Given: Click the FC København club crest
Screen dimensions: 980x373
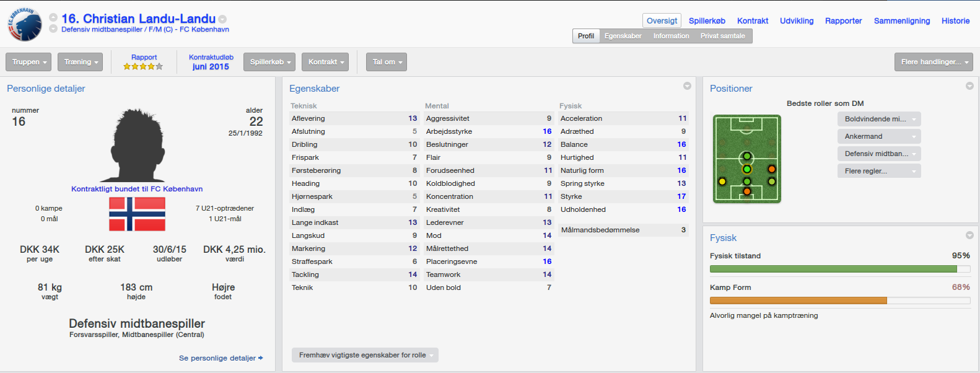Looking at the screenshot, I should click(25, 25).
